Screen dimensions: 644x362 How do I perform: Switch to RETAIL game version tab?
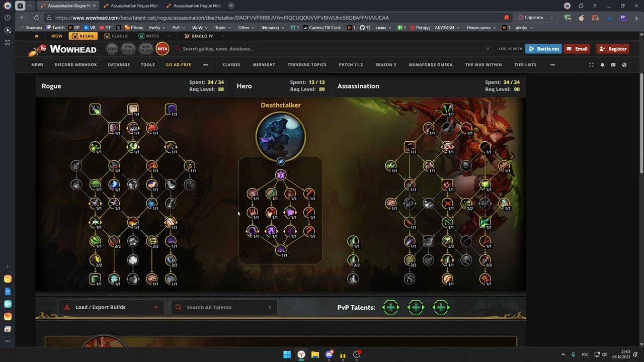coord(84,36)
